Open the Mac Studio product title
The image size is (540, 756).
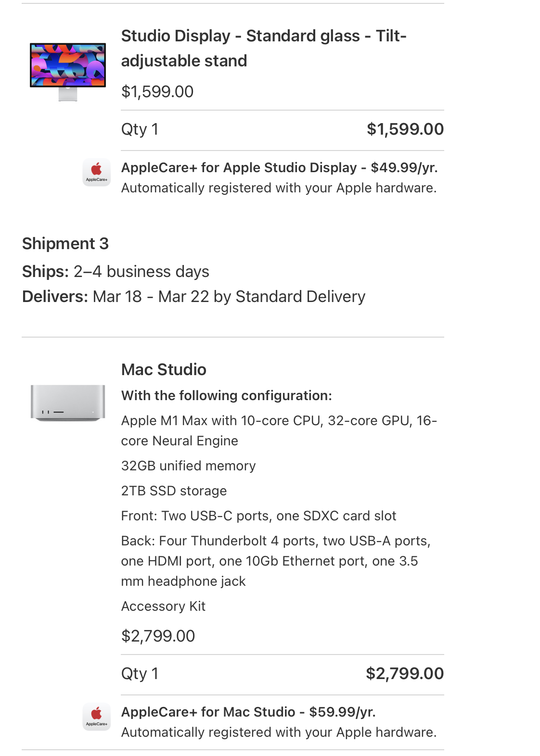[x=164, y=369]
